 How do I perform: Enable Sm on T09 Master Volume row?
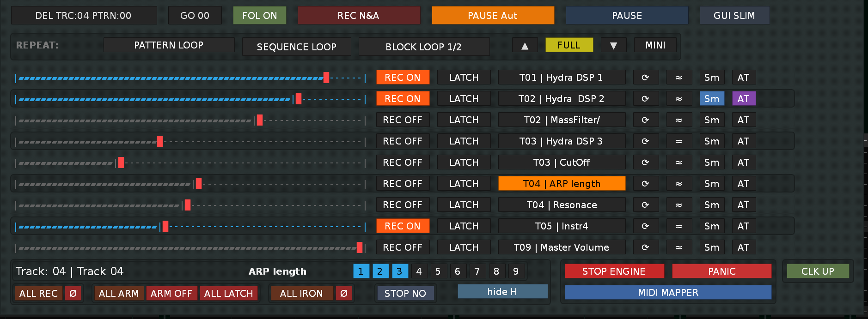712,247
